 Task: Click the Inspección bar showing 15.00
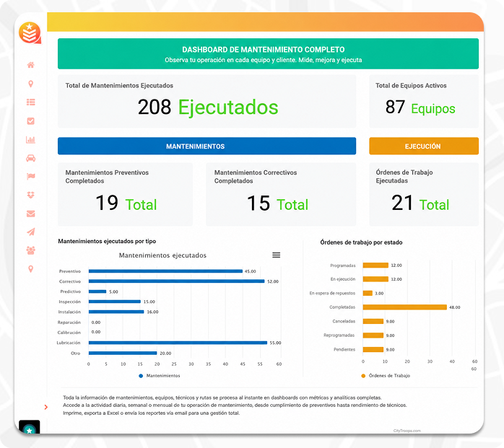click(x=115, y=302)
